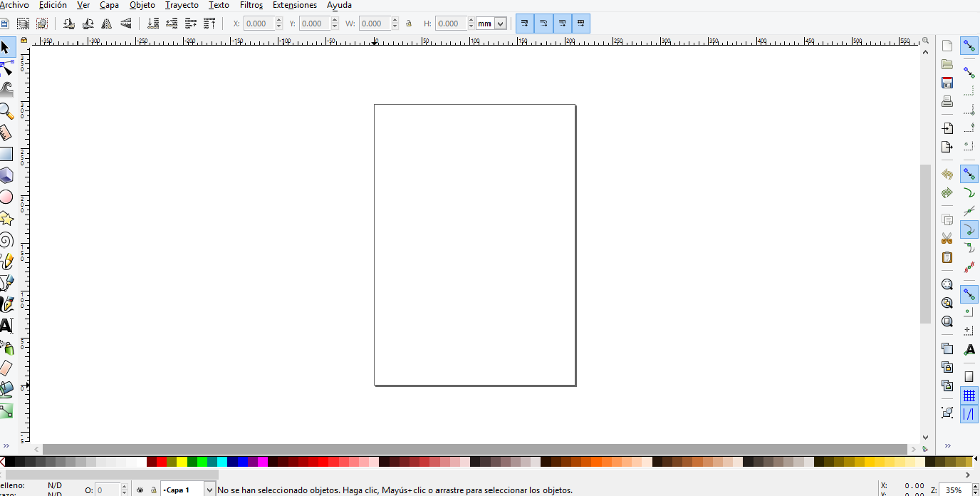Open the mm units dropdown
This screenshot has height=496, width=980.
click(x=500, y=24)
